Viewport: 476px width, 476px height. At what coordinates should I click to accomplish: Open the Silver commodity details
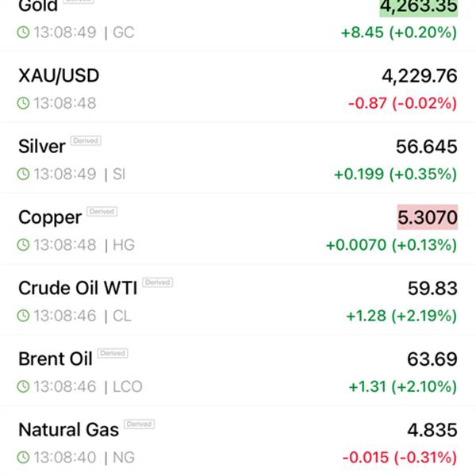tap(41, 147)
